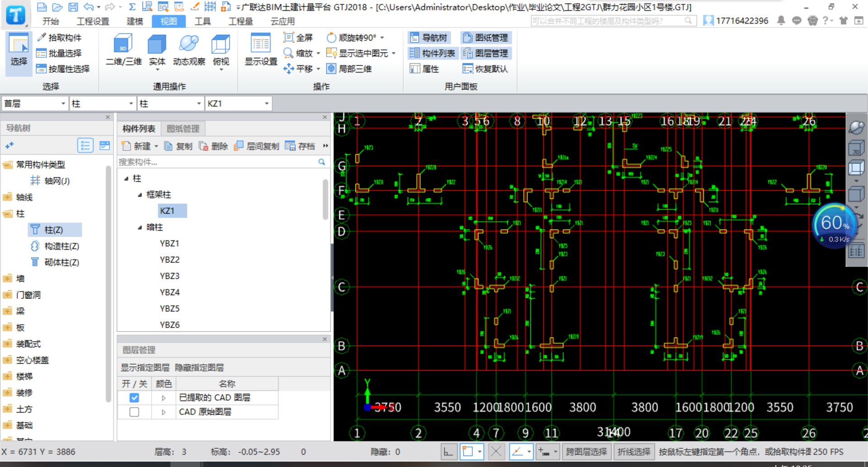Screen dimensions: 868x467
Task: Switch to 全屏 fullscreen
Action: pos(298,38)
